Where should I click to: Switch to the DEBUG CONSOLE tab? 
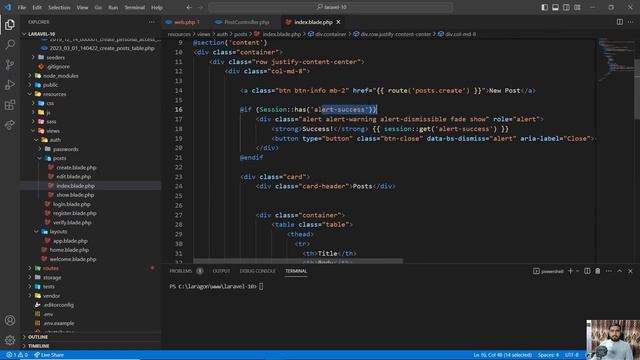click(258, 271)
